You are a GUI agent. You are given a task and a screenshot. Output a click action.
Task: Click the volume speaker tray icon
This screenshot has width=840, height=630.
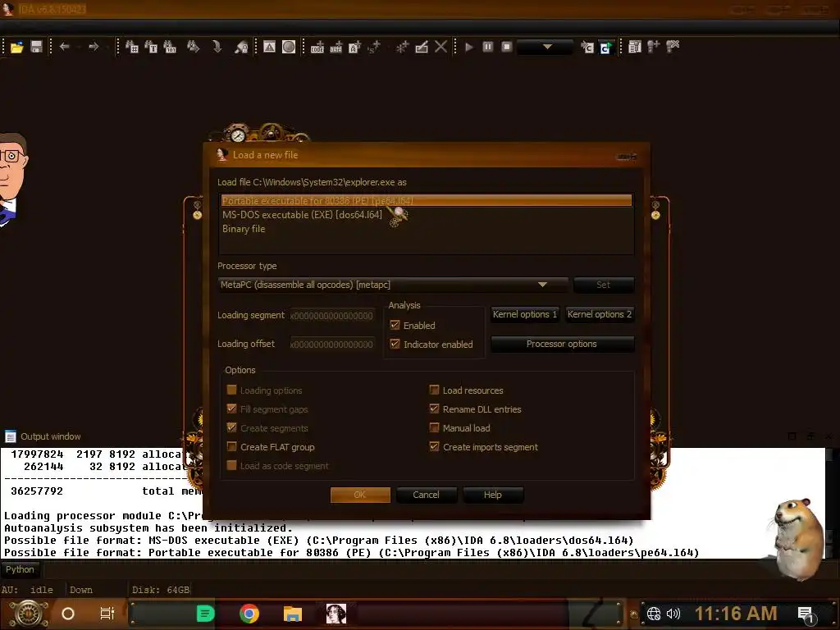(673, 614)
